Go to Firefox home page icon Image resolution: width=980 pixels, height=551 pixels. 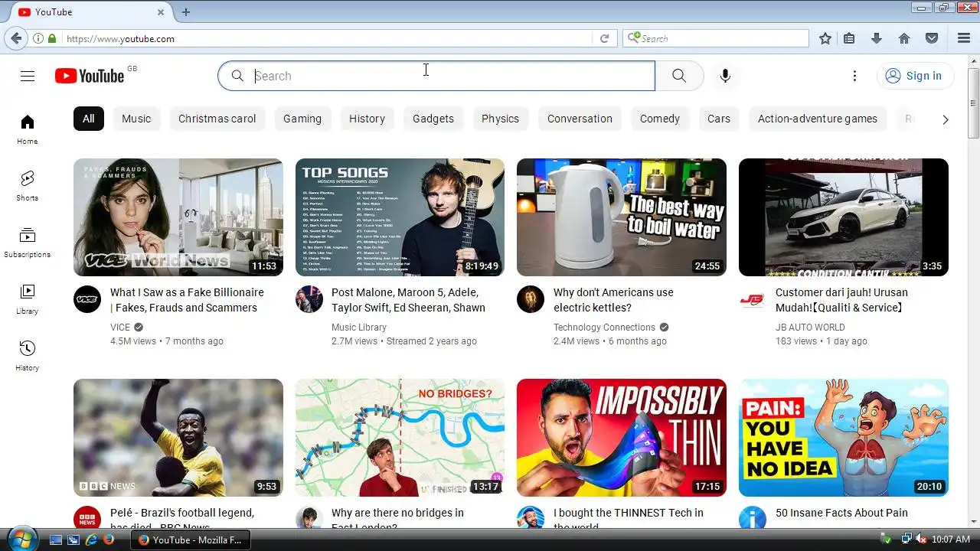904,38
